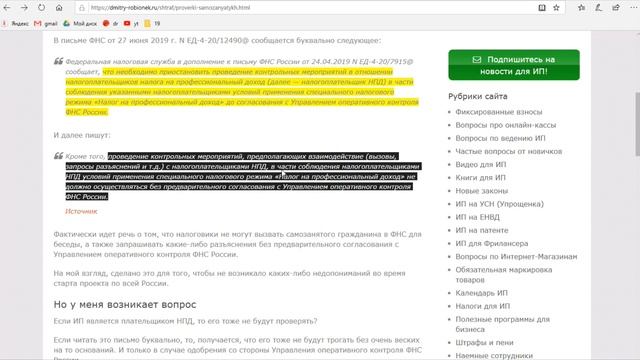This screenshot has width=640, height=360.
Task: Open the dr bookmark
Action: 111,24
